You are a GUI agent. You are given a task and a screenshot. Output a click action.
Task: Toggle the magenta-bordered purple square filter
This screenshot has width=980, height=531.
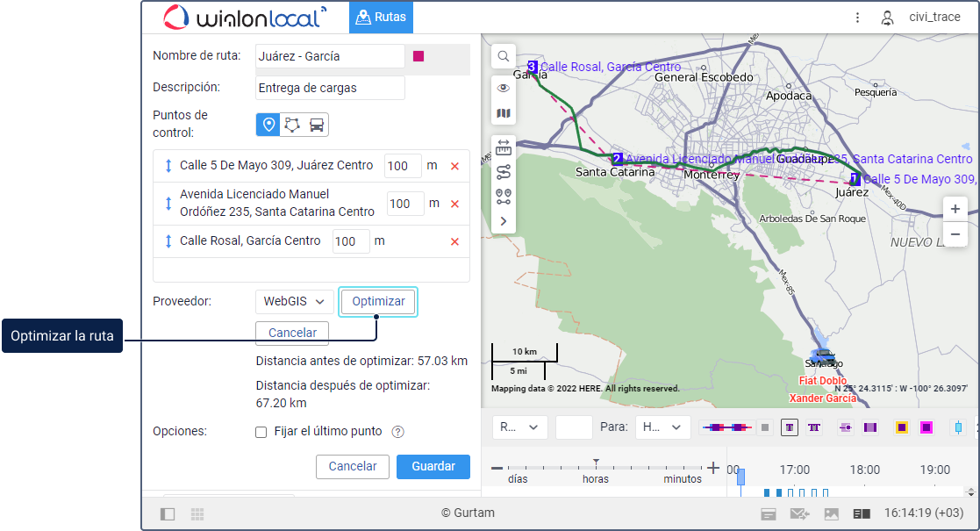pos(926,427)
